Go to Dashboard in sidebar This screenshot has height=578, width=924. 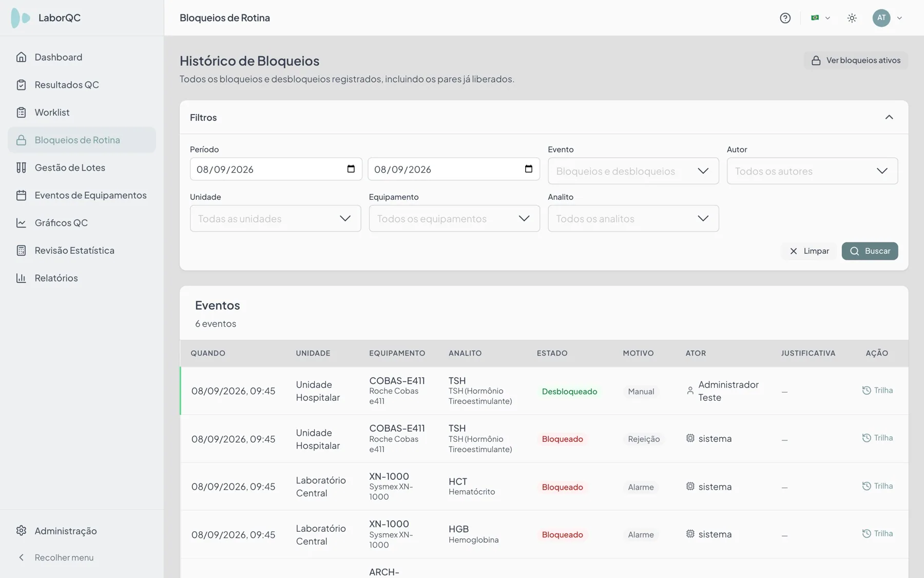(x=82, y=57)
